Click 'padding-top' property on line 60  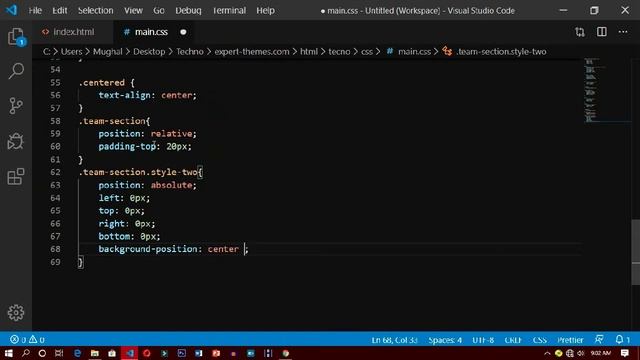pyautogui.click(x=127, y=146)
